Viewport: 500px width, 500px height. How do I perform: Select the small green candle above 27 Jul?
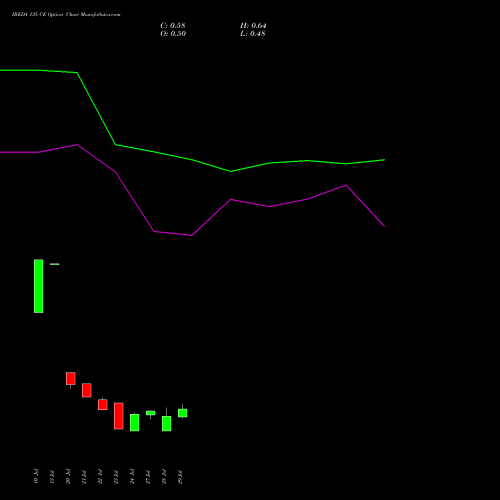[151, 413]
